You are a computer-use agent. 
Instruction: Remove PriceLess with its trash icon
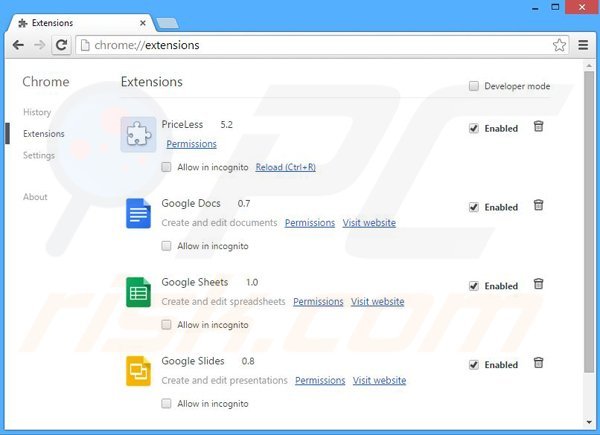[x=538, y=126]
